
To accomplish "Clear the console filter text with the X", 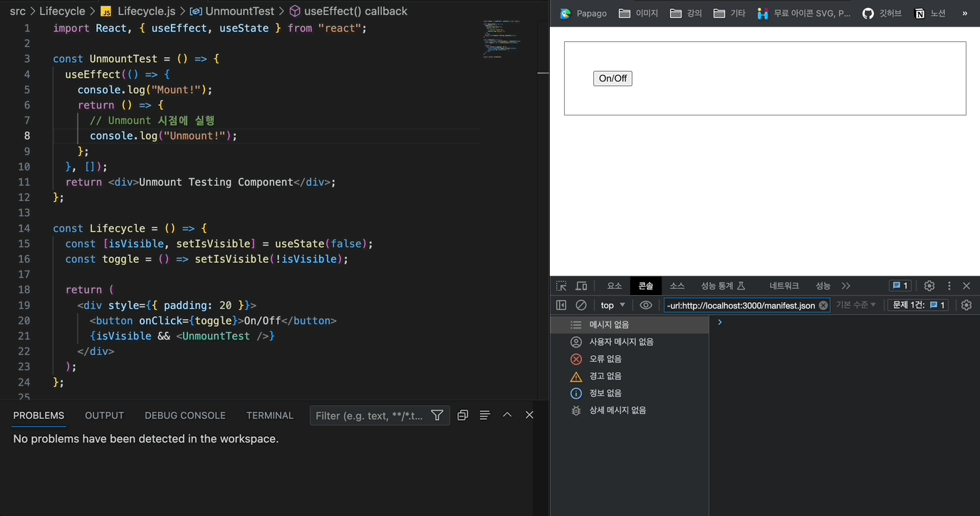I will coord(823,305).
